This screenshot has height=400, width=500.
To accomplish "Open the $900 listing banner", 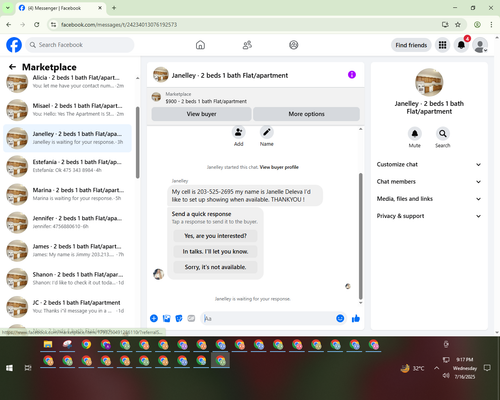I will pos(256,97).
